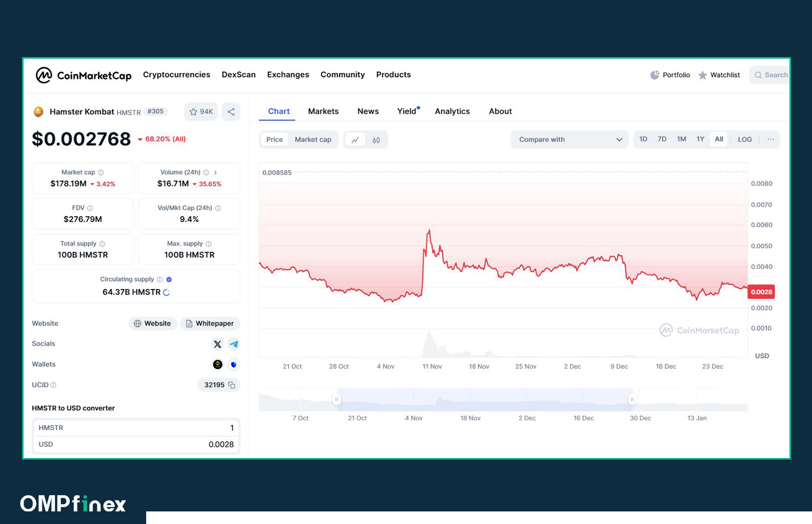Viewport: 812px width, 524px height.
Task: Set chart range to 1Y
Action: 700,139
